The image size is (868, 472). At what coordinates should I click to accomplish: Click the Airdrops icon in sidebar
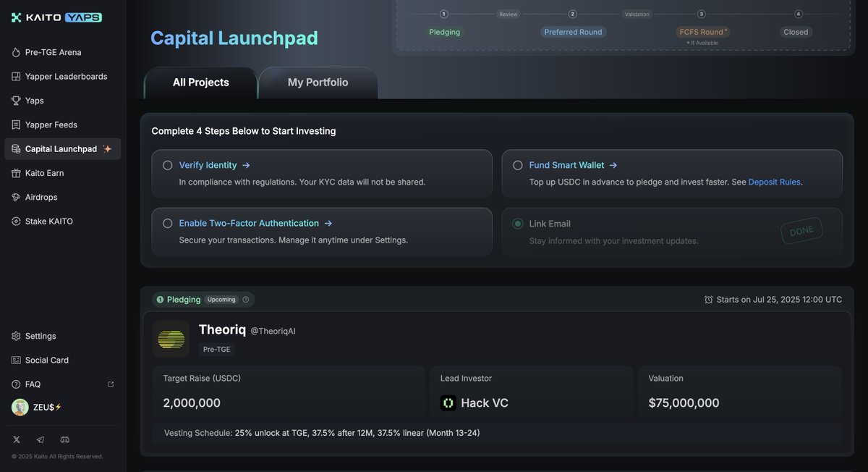[16, 197]
